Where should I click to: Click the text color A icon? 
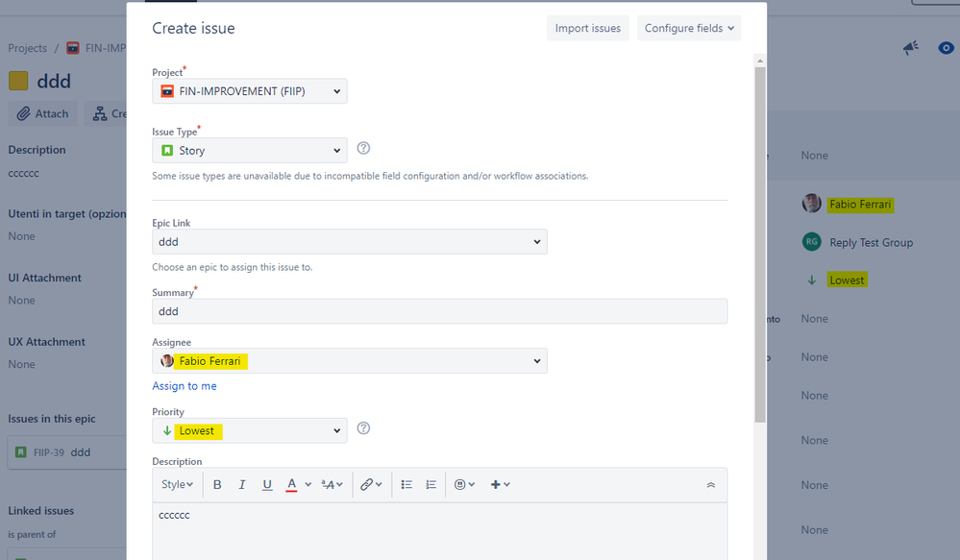[x=291, y=485]
